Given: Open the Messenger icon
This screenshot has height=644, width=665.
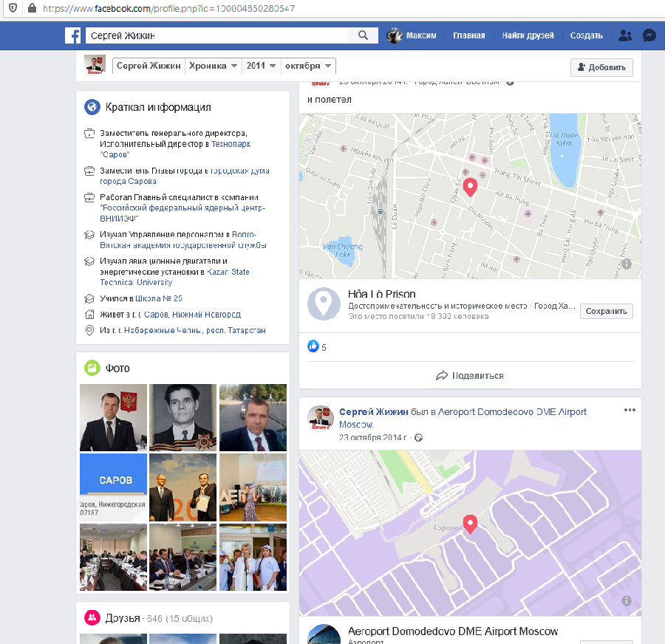Looking at the screenshot, I should tap(649, 35).
